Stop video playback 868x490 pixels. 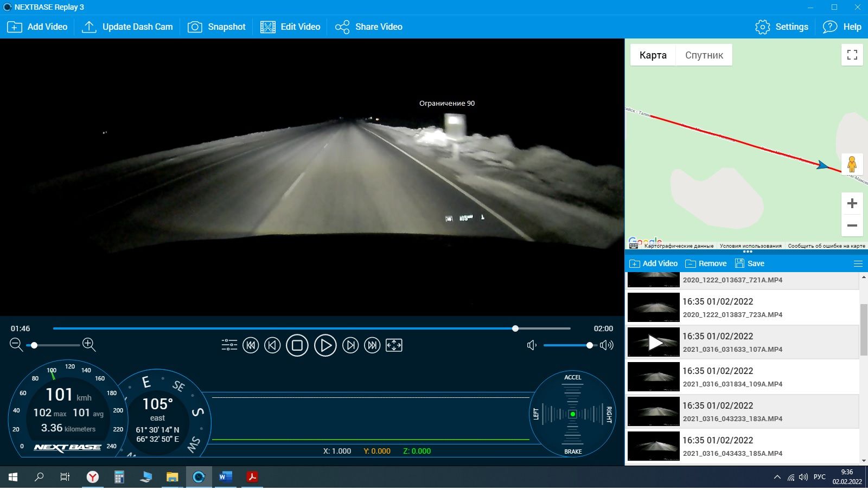coord(297,345)
